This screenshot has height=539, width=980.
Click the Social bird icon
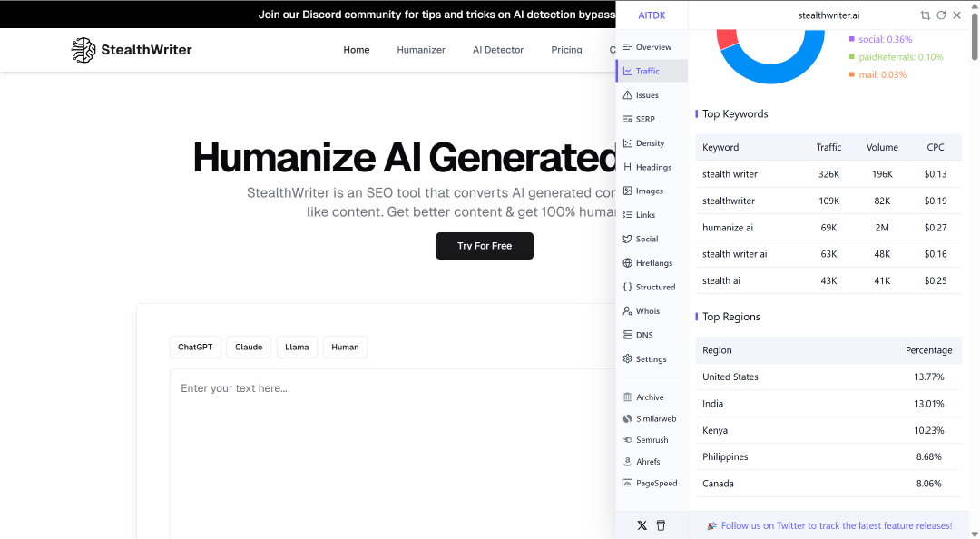[628, 239]
